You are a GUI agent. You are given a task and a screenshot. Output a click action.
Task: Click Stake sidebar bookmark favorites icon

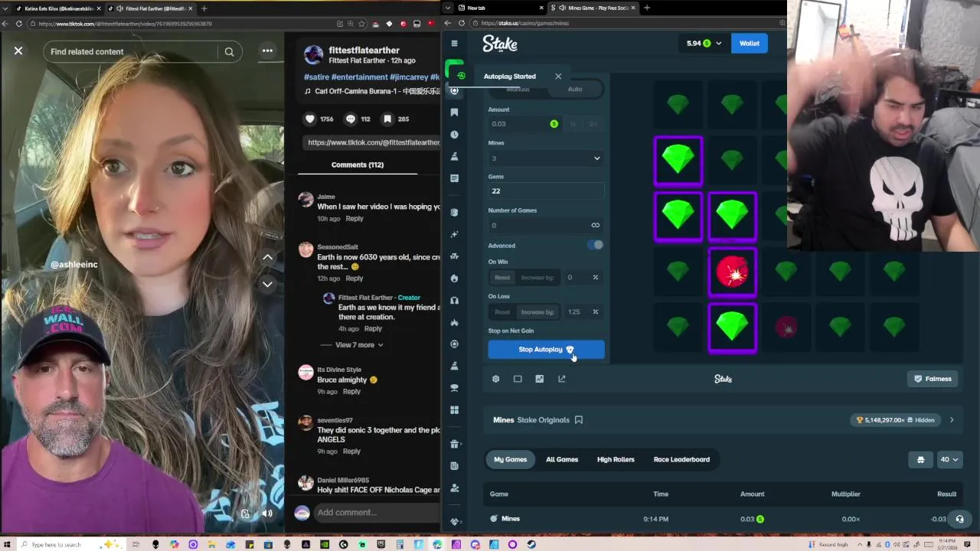pos(454,112)
